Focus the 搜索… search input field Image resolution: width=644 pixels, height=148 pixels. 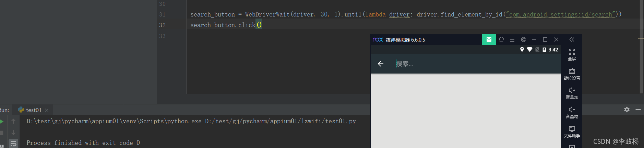click(473, 64)
